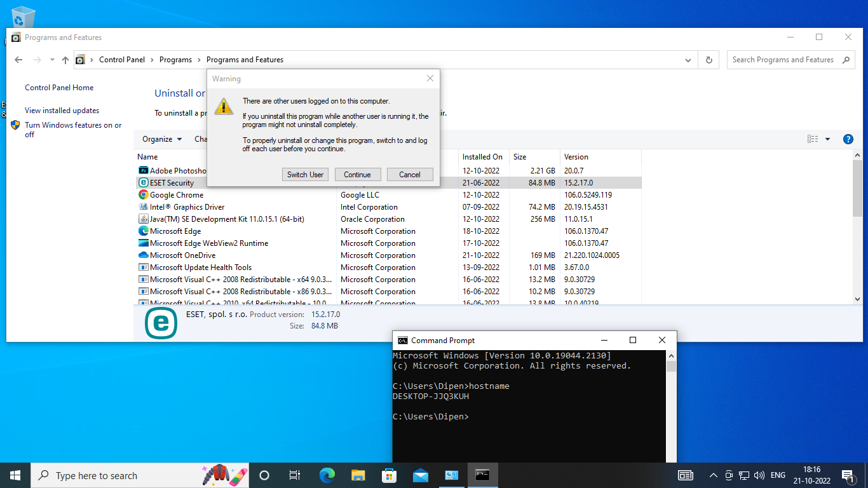
Task: Open Task View on the taskbar
Action: 295,475
